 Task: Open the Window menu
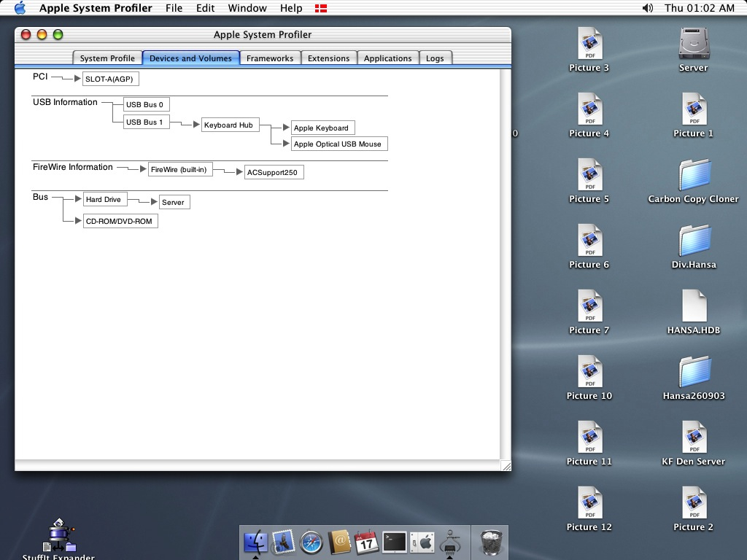click(247, 8)
